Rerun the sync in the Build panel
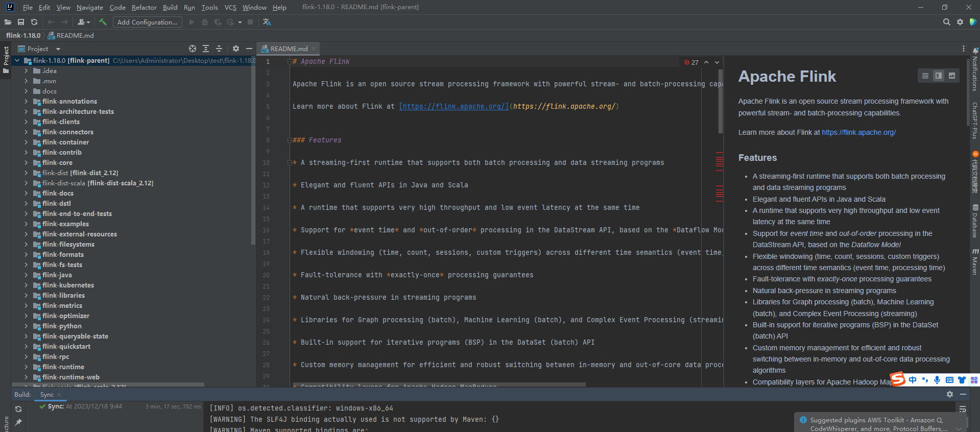 click(18, 409)
